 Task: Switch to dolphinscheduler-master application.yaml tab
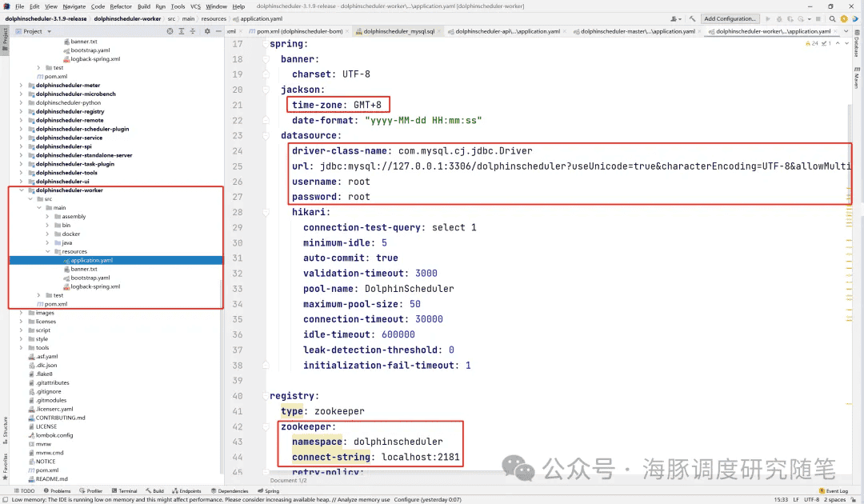click(x=637, y=31)
